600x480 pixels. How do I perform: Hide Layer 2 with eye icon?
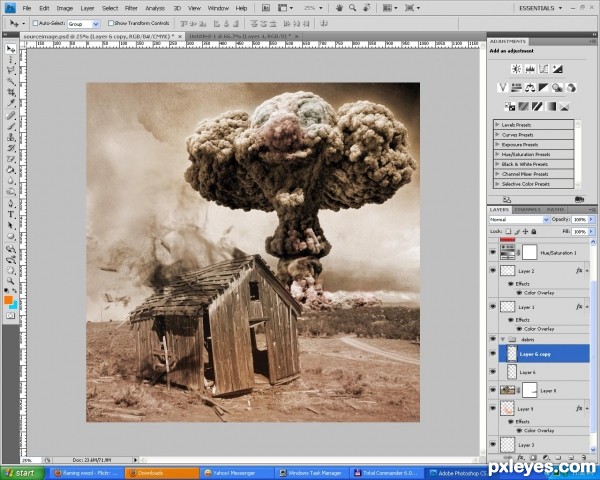pyautogui.click(x=493, y=271)
